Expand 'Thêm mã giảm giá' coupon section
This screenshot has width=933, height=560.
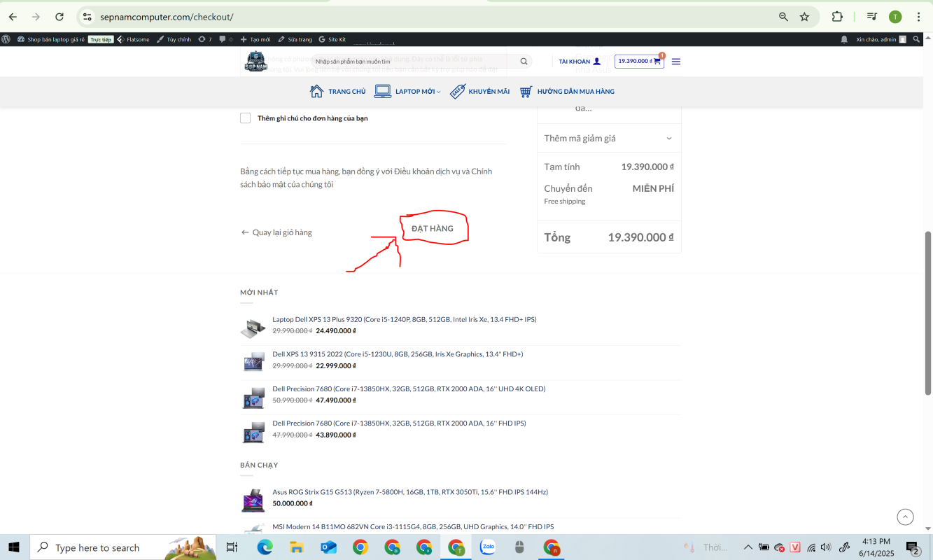[x=609, y=138]
